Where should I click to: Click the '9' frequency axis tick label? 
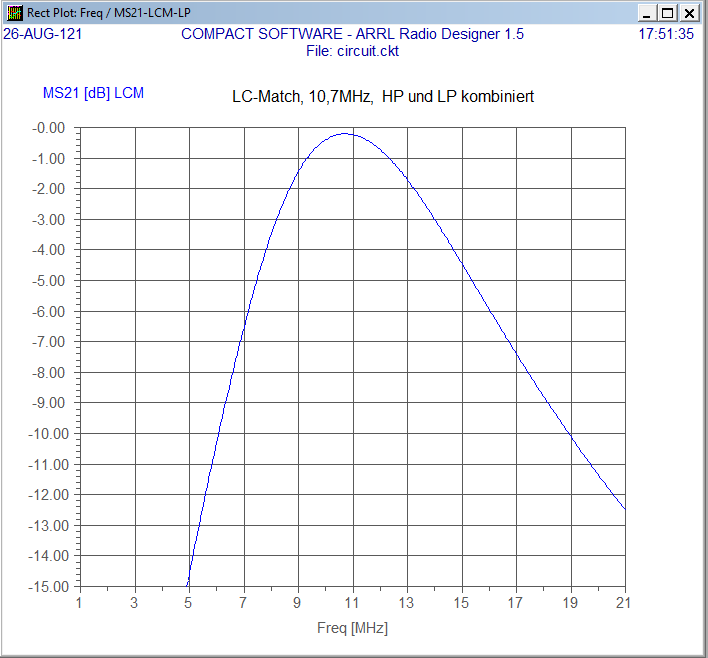(297, 603)
